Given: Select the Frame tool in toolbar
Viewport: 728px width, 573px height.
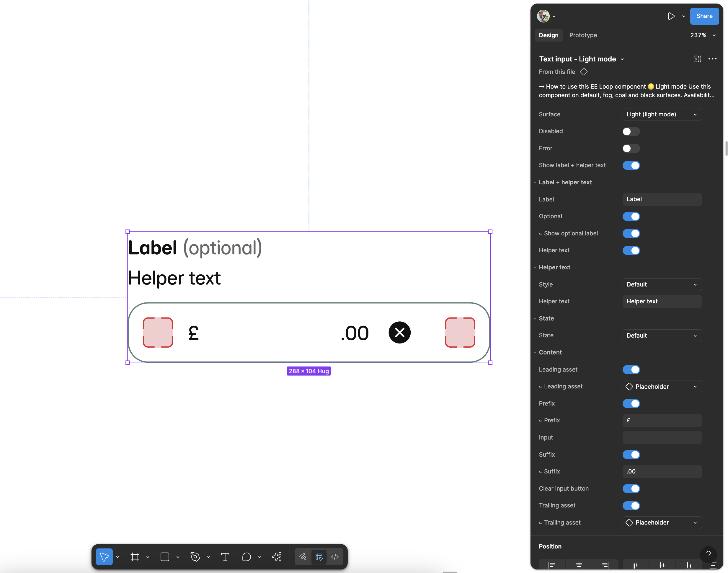Looking at the screenshot, I should [134, 557].
